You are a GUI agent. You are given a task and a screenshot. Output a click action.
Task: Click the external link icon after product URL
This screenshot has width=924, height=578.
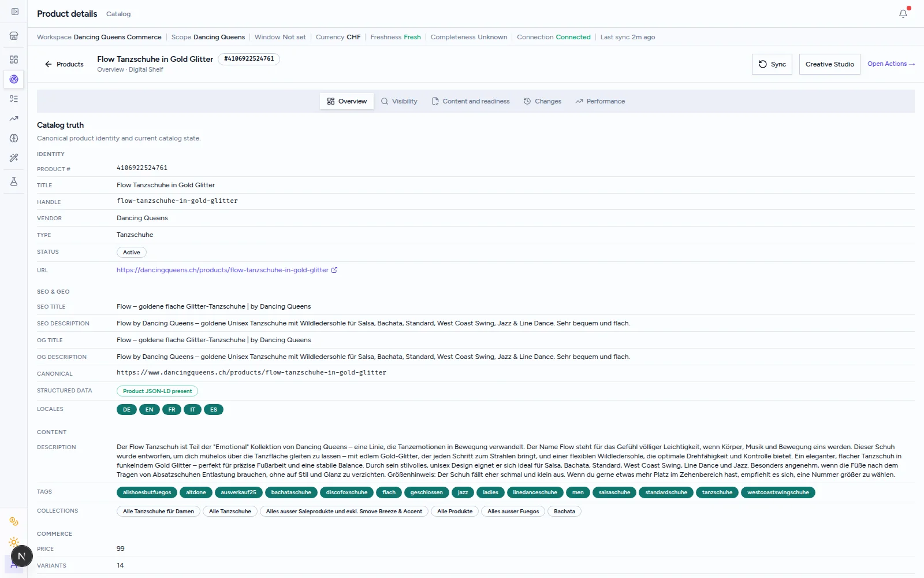(x=334, y=270)
